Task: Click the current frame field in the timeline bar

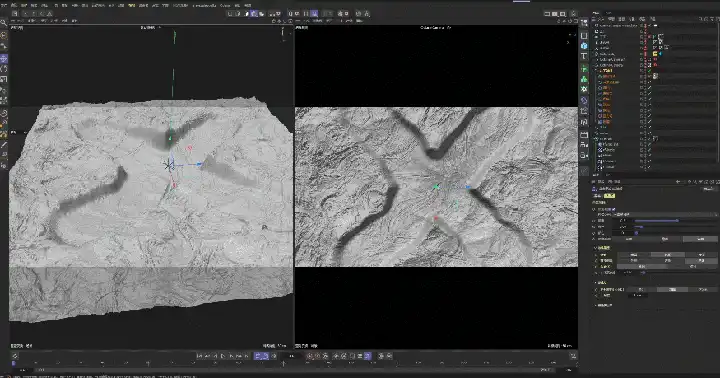Action: (291, 356)
